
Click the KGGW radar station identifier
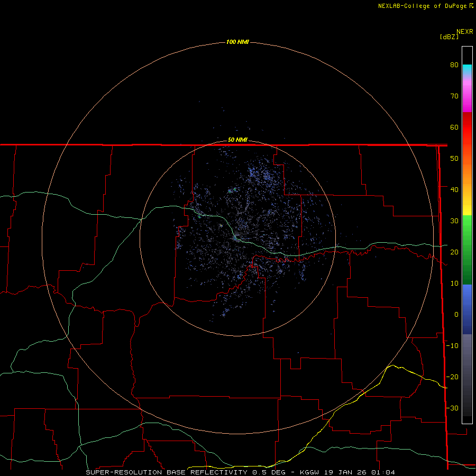pos(309,472)
